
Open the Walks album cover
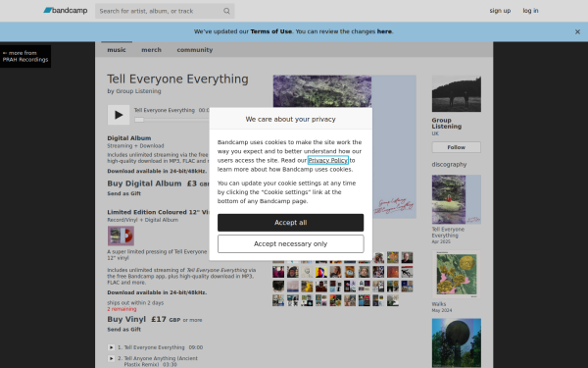[457, 275]
